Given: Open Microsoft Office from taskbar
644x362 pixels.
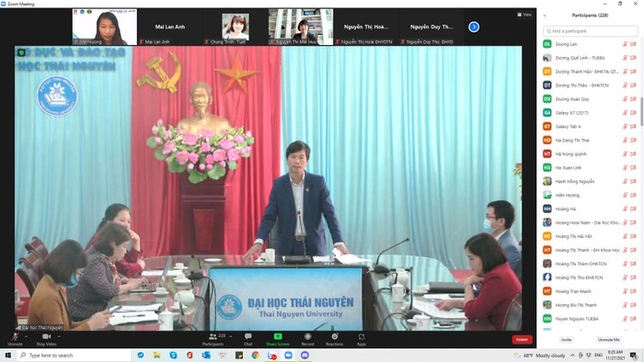Looking at the screenshot, I should click(190, 356).
